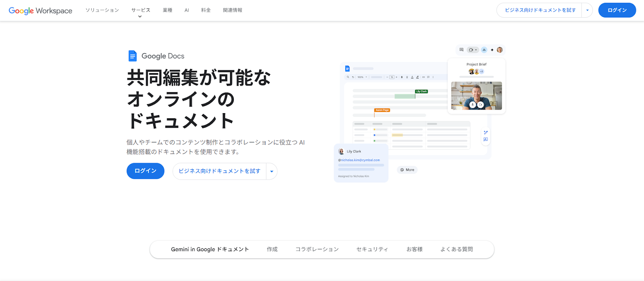Switch to the セキュリティ tab
644x281 pixels.
pos(372,250)
